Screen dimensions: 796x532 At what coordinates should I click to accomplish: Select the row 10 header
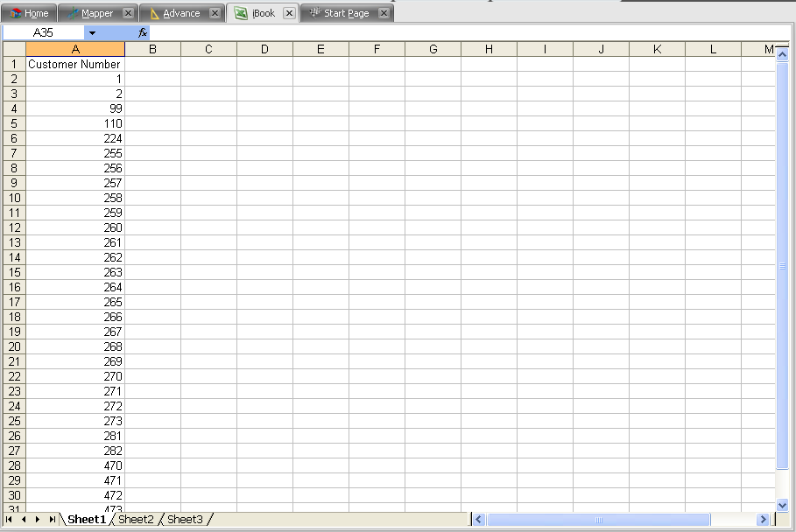14,198
